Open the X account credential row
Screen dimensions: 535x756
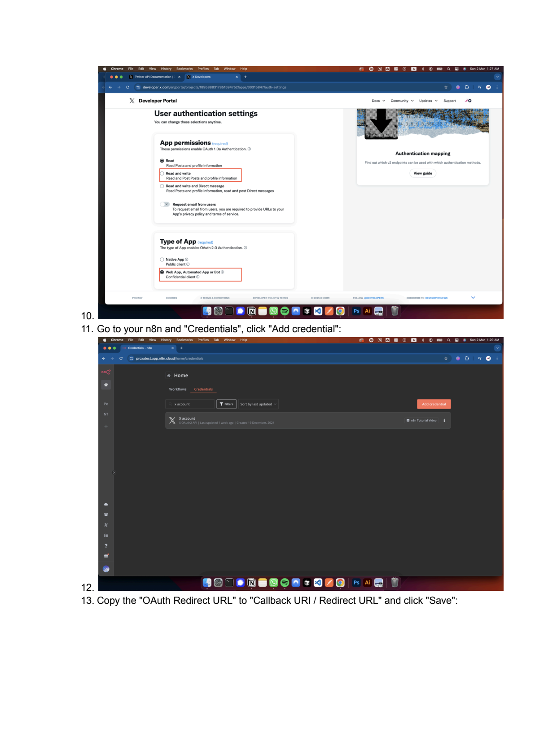click(x=308, y=420)
